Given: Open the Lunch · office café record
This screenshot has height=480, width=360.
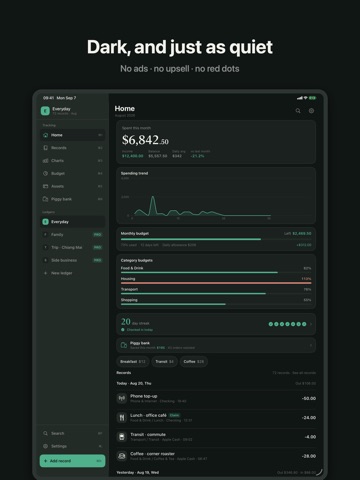Looking at the screenshot, I should click(216, 417).
